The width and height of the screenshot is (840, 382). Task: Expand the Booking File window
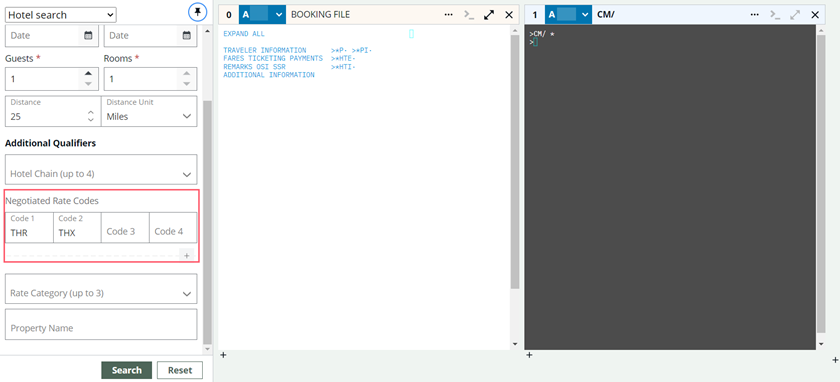point(489,14)
